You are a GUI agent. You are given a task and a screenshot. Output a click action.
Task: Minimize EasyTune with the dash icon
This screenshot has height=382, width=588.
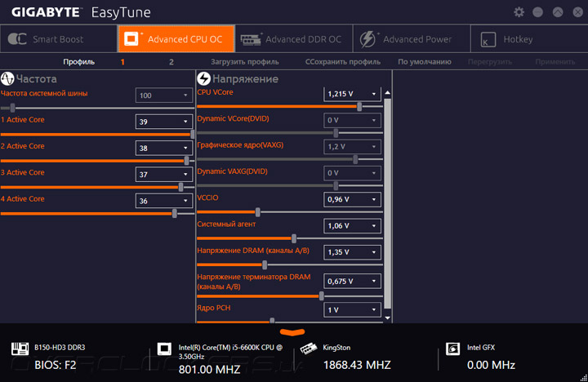coord(537,12)
